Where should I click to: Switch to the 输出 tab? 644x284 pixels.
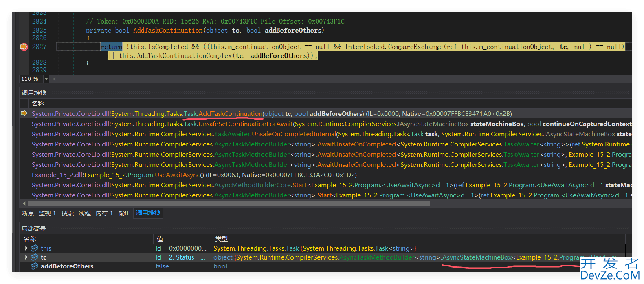(125, 213)
